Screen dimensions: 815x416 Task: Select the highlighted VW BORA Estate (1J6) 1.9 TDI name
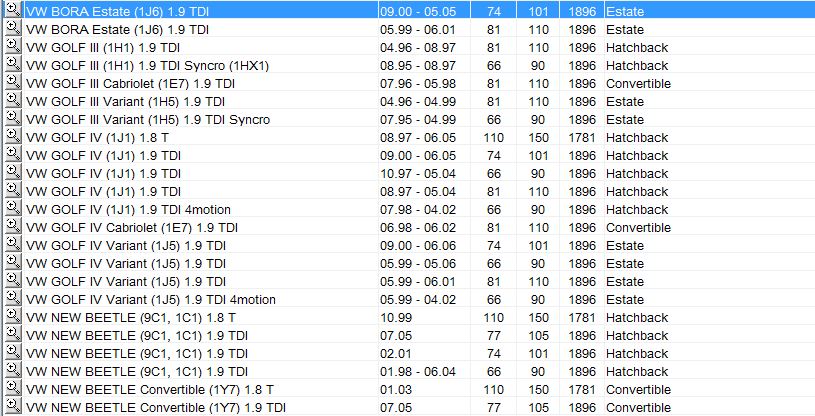(117, 11)
